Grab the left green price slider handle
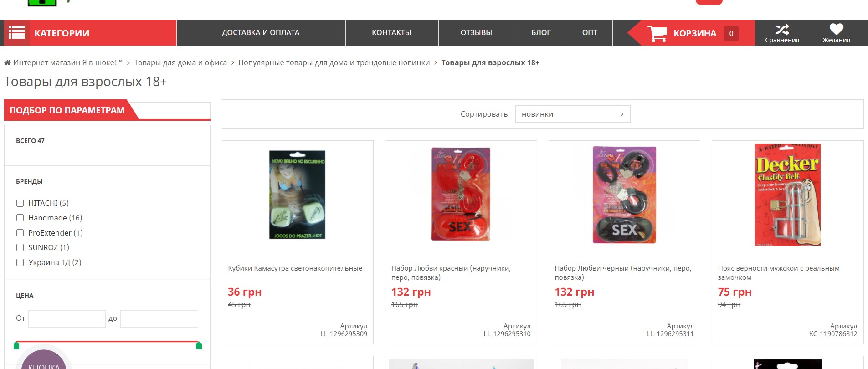The height and width of the screenshot is (369, 868). 17,345
